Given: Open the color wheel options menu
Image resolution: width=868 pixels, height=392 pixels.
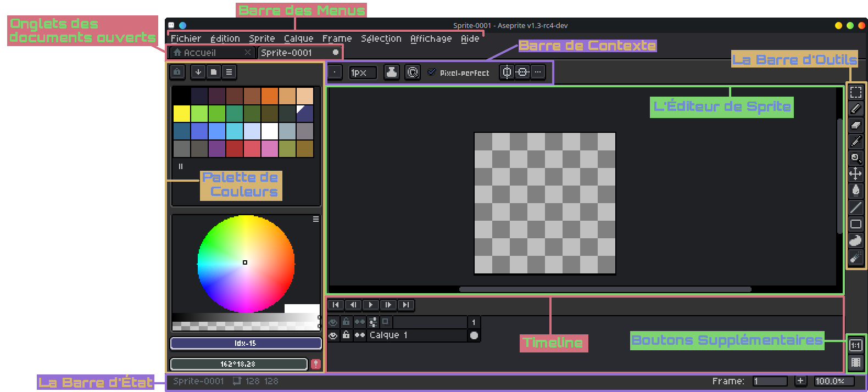Looking at the screenshot, I should [x=316, y=219].
